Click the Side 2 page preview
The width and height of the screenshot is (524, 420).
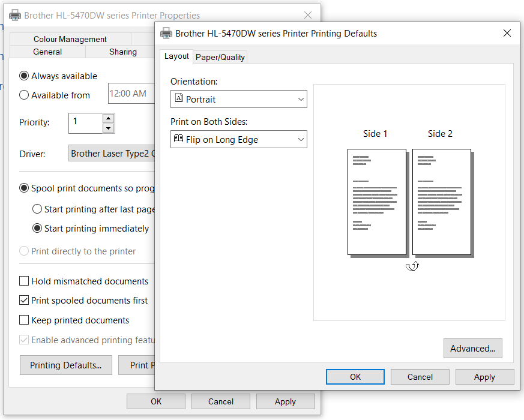[441, 202]
